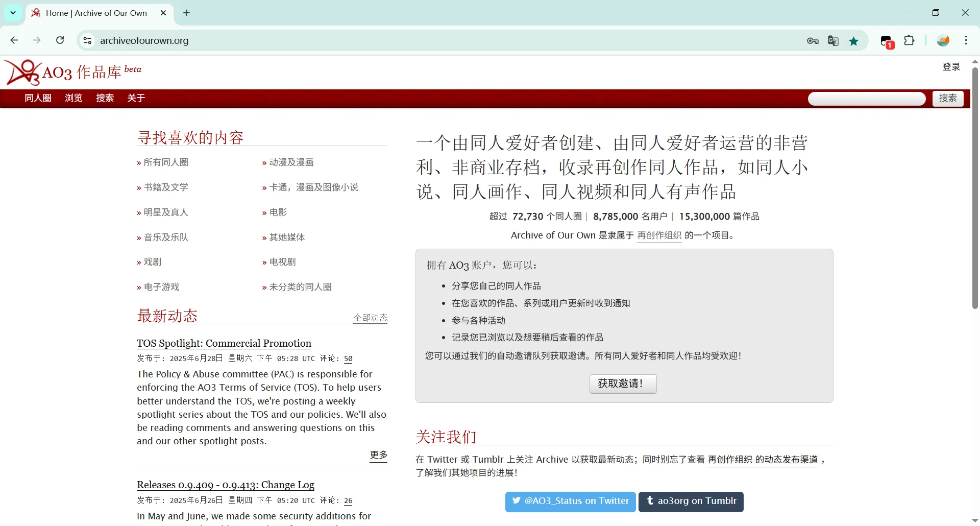This screenshot has height=526, width=980.
Task: Open the password manager key icon
Action: 813,40
